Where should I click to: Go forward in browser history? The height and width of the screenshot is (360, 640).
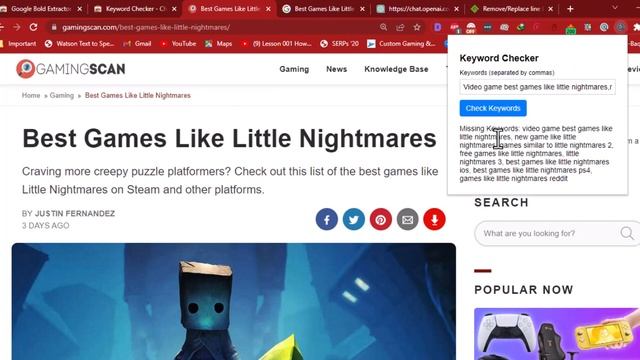tap(17, 27)
